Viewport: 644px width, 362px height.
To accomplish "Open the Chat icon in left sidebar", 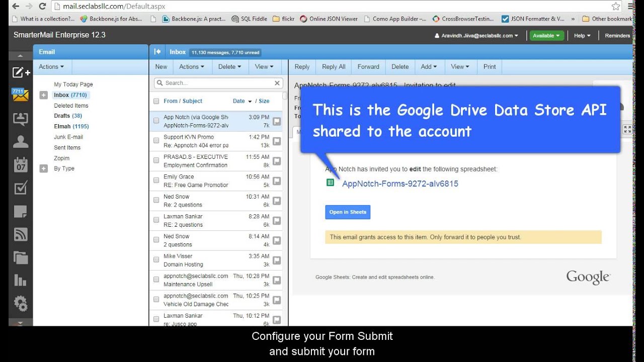I will [x=21, y=119].
